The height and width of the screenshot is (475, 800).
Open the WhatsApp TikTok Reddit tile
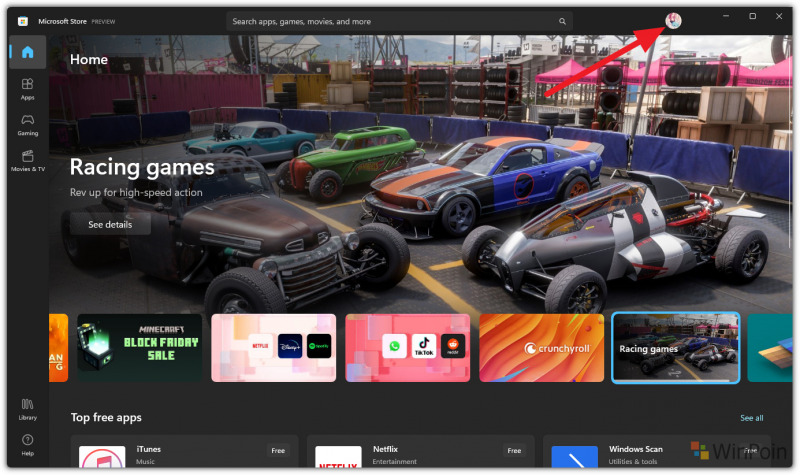pyautogui.click(x=408, y=347)
